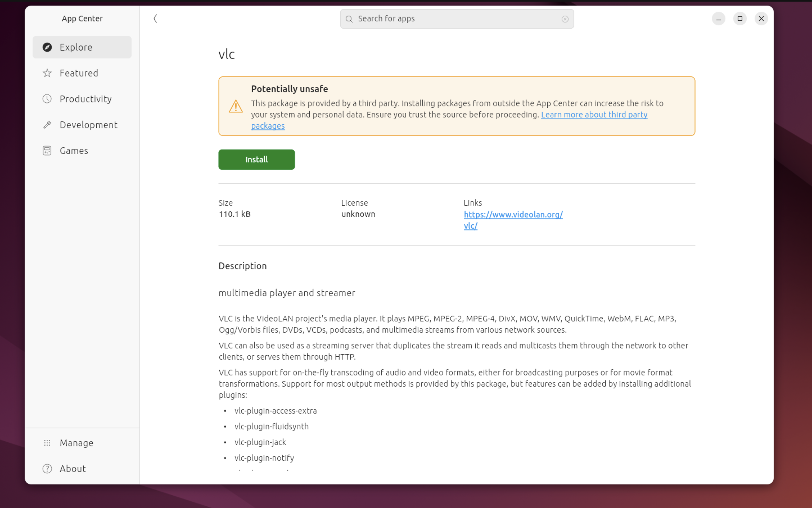This screenshot has width=812, height=508.
Task: Maximize the App Center window
Action: point(740,19)
